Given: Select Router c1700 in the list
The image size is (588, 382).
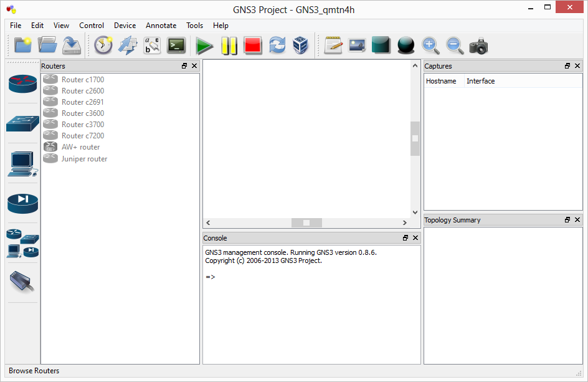Looking at the screenshot, I should pos(120,80).
